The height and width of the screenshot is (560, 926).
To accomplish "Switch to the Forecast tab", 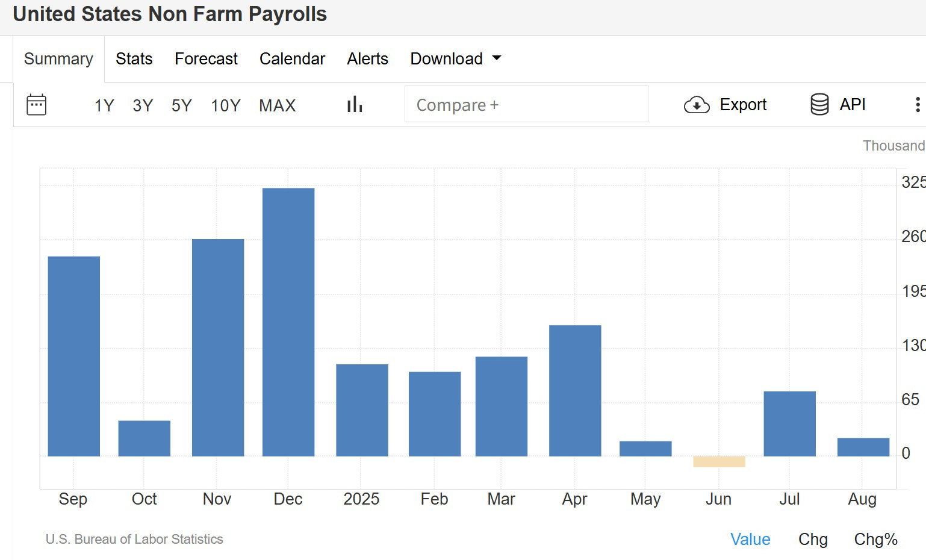I will click(x=206, y=58).
